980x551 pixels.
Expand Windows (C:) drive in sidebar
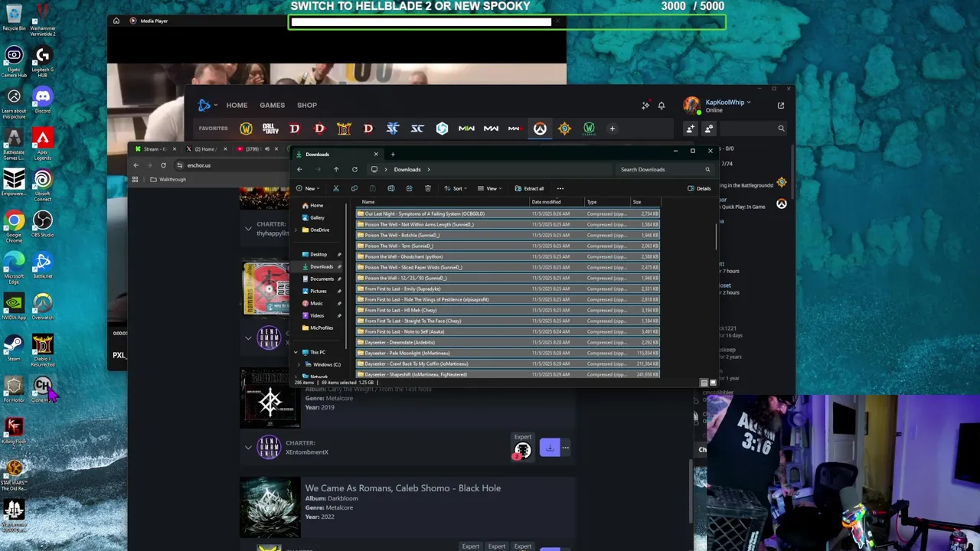coord(299,364)
